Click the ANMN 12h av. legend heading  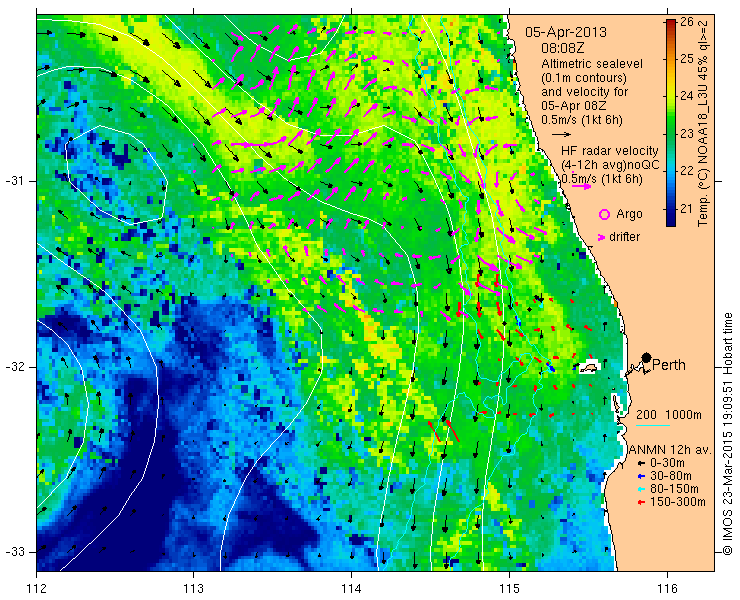(x=670, y=449)
